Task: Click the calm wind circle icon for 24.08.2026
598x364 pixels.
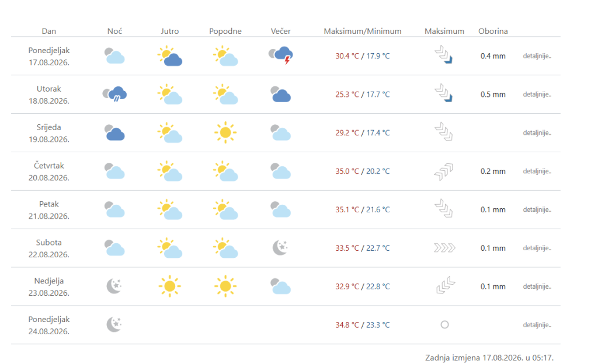Action: [x=444, y=325]
